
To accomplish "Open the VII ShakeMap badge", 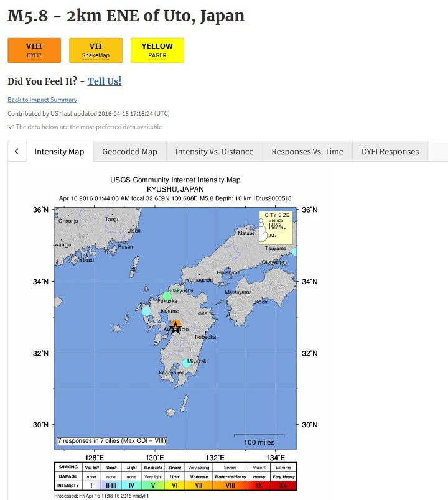I will click(96, 50).
